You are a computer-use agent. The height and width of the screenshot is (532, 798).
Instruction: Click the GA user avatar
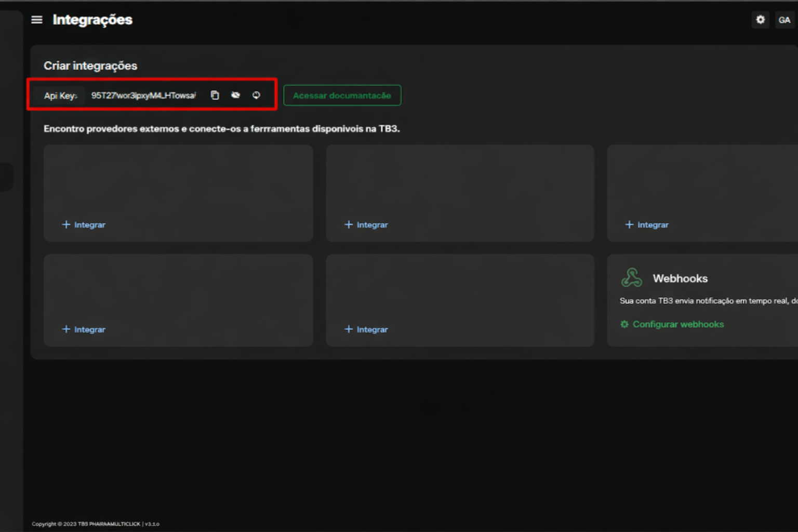click(x=784, y=20)
